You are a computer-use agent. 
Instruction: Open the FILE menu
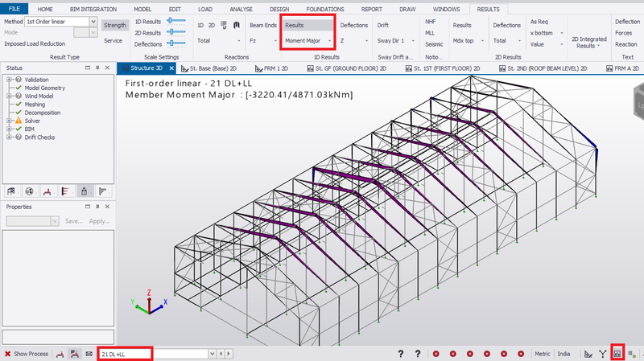click(x=14, y=9)
